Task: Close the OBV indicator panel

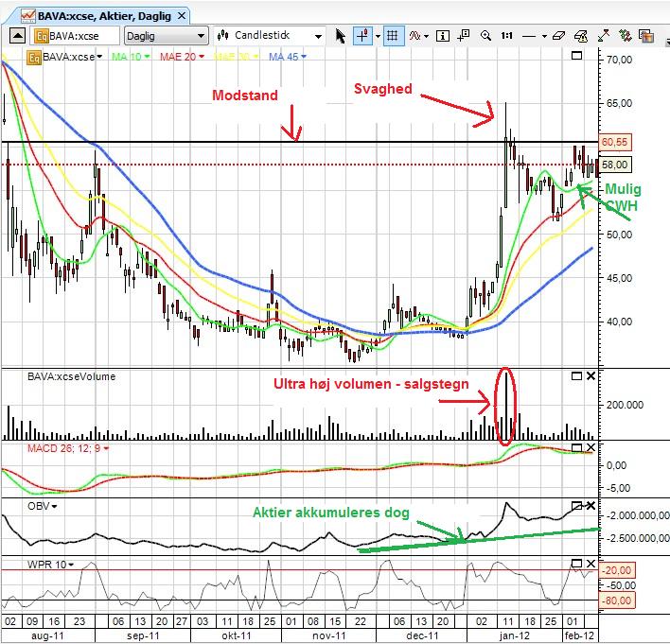Action: (x=591, y=506)
